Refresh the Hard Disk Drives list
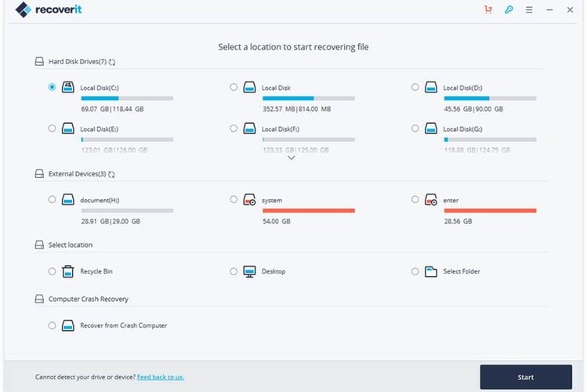The width and height of the screenshot is (587, 392). (112, 61)
